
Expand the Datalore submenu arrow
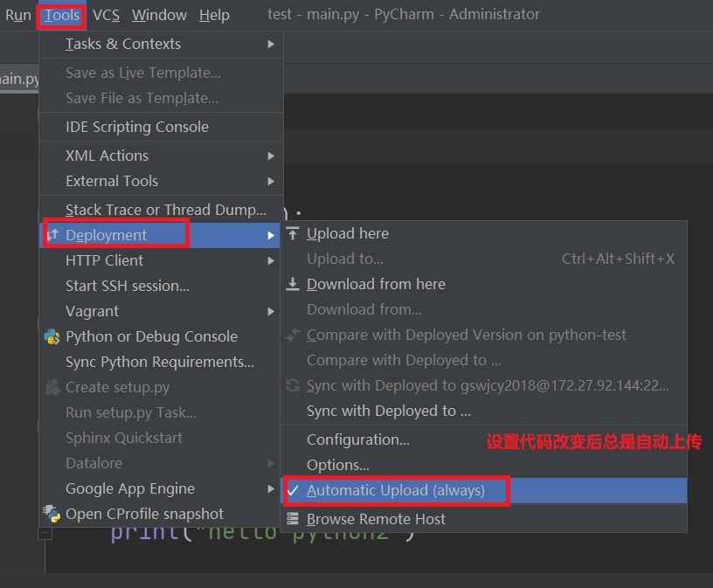271,463
